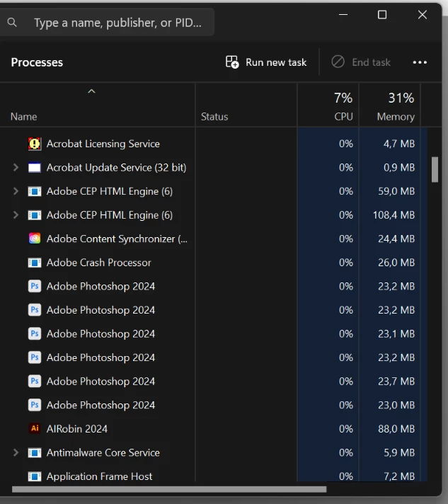The height and width of the screenshot is (504, 448).
Task: Click the 26,0 MB memory value
Action: click(396, 263)
